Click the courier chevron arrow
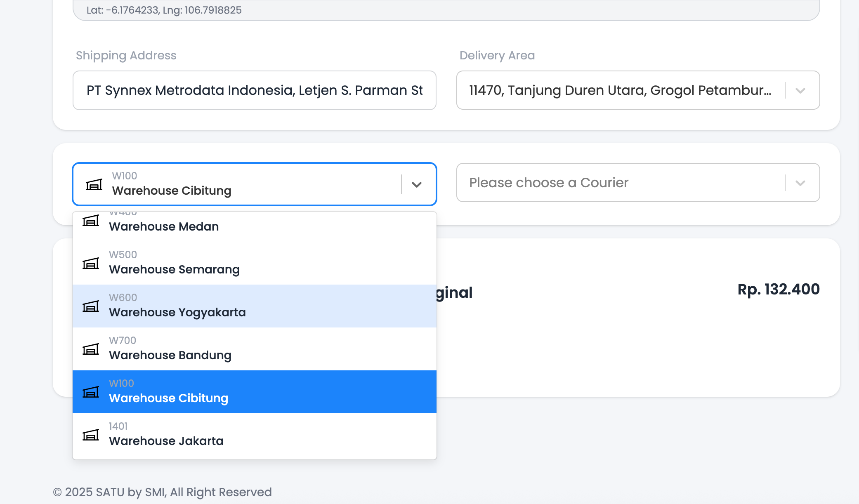This screenshot has height=504, width=859. coord(800,183)
